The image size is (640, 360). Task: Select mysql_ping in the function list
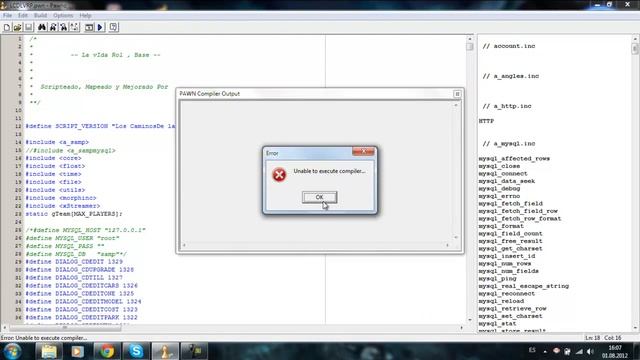point(498,278)
